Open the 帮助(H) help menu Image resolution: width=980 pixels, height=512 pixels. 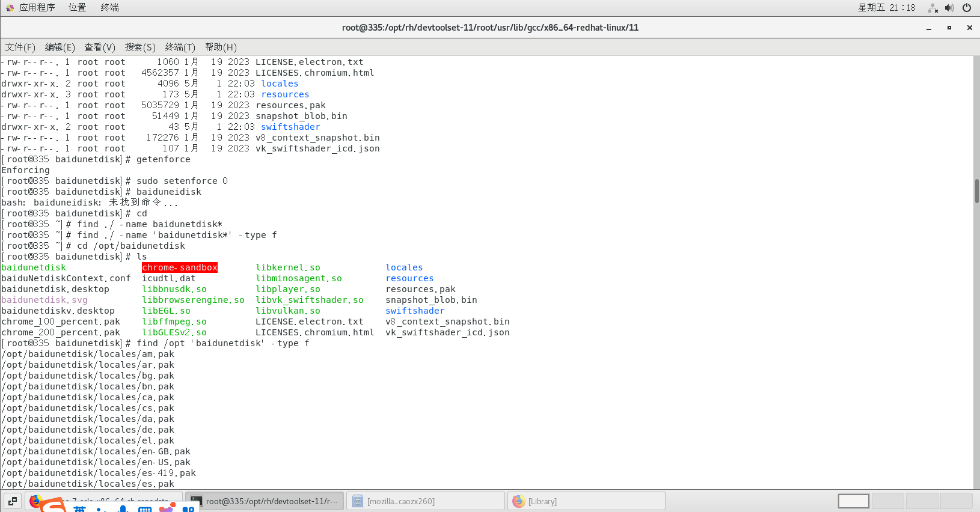[221, 47]
